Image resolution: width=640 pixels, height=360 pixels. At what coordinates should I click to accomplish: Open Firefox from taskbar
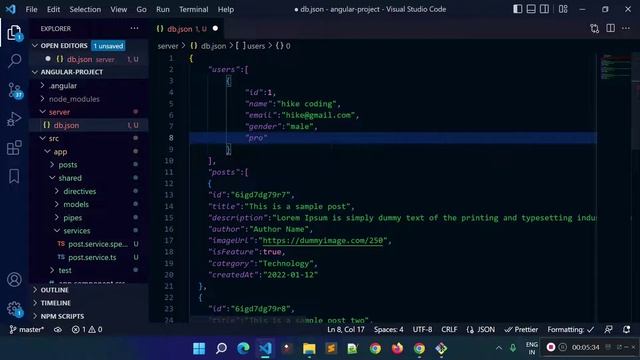(397, 348)
